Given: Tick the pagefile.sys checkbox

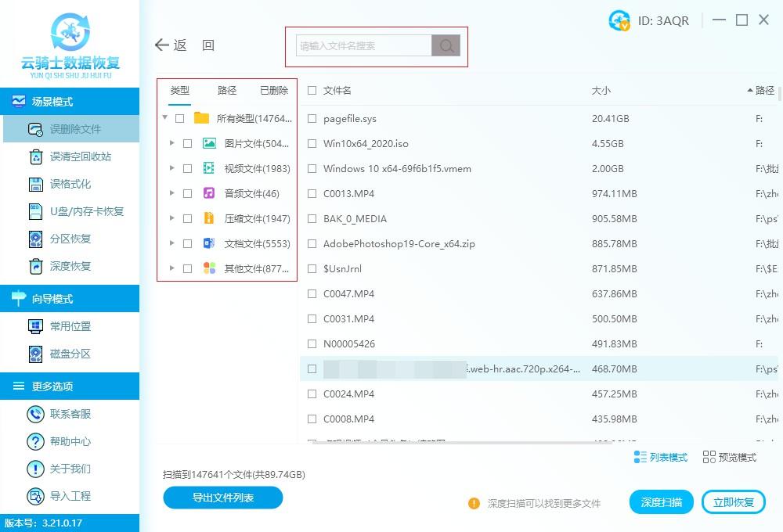Looking at the screenshot, I should (x=312, y=119).
